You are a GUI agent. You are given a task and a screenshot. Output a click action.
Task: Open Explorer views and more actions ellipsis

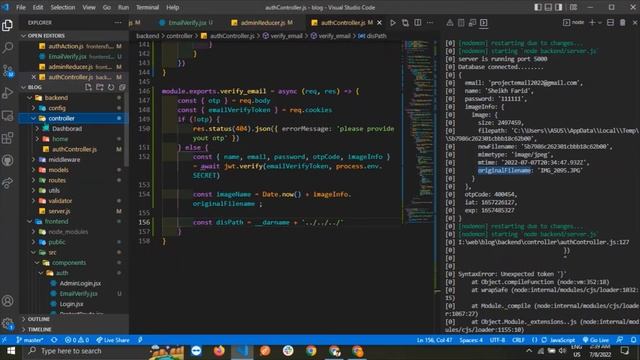pyautogui.click(x=118, y=22)
